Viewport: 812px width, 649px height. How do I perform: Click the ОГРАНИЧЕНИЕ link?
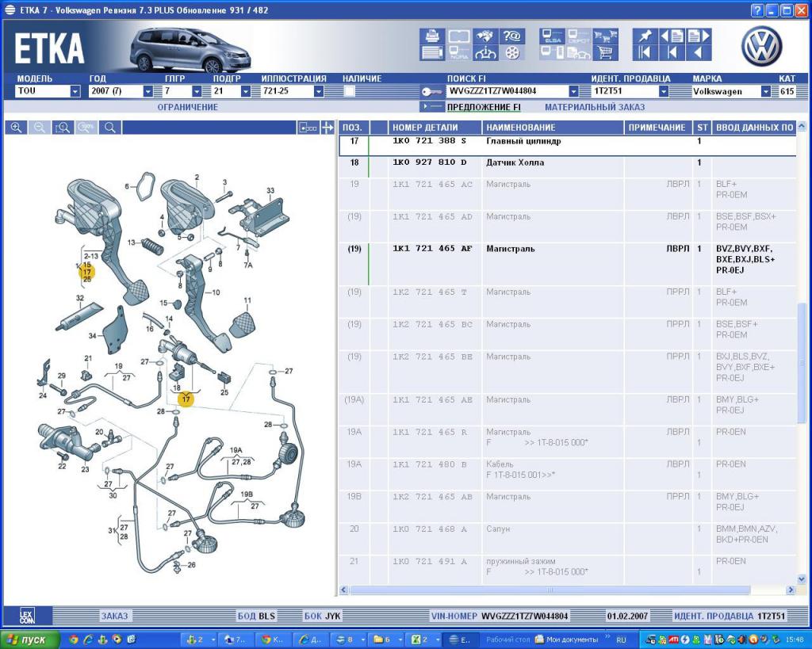(187, 107)
